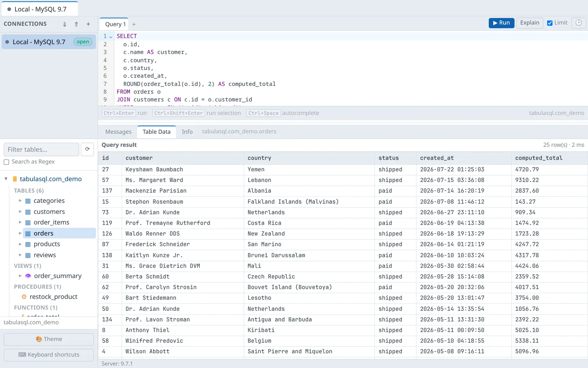Select the Table Data tab
This screenshot has width=588, height=368.
click(x=156, y=132)
